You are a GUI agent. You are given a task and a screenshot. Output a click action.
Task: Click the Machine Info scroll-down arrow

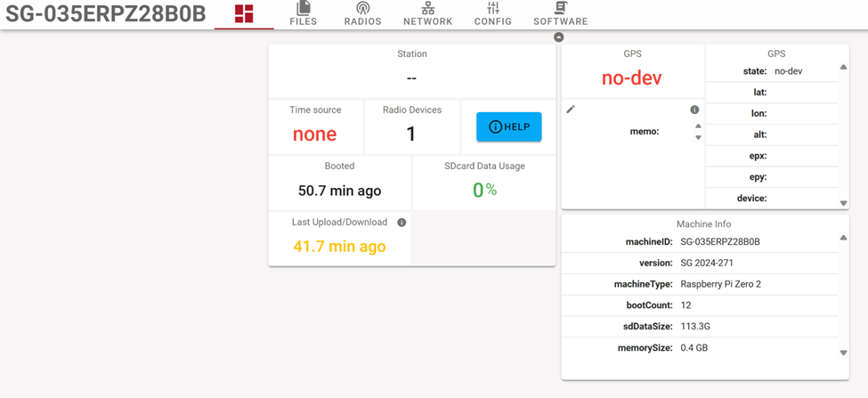click(843, 353)
